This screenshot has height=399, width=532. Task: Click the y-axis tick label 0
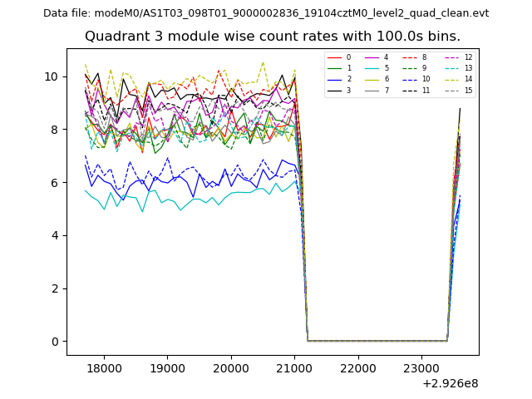[55, 342]
